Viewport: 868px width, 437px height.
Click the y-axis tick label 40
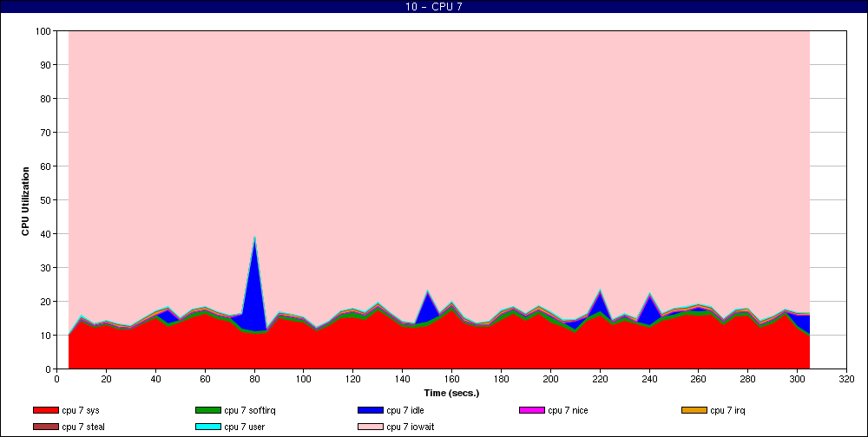[47, 234]
